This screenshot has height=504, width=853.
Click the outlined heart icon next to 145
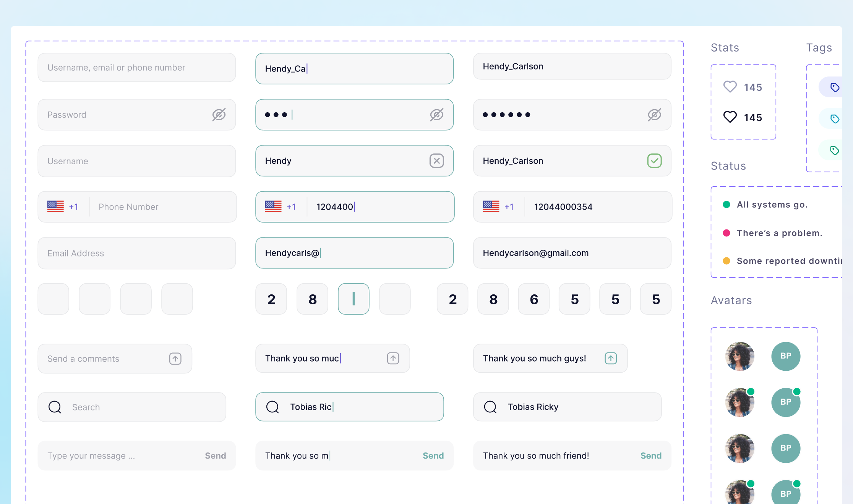point(730,87)
